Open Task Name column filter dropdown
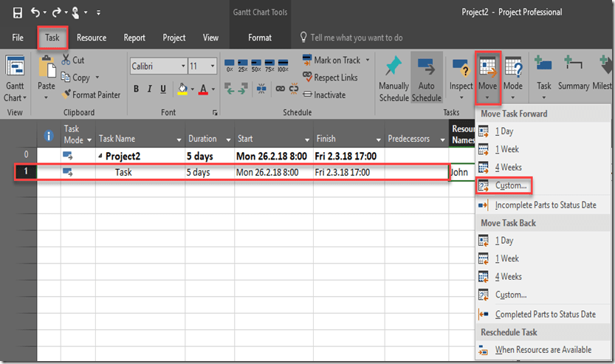615x364 pixels. point(179,140)
